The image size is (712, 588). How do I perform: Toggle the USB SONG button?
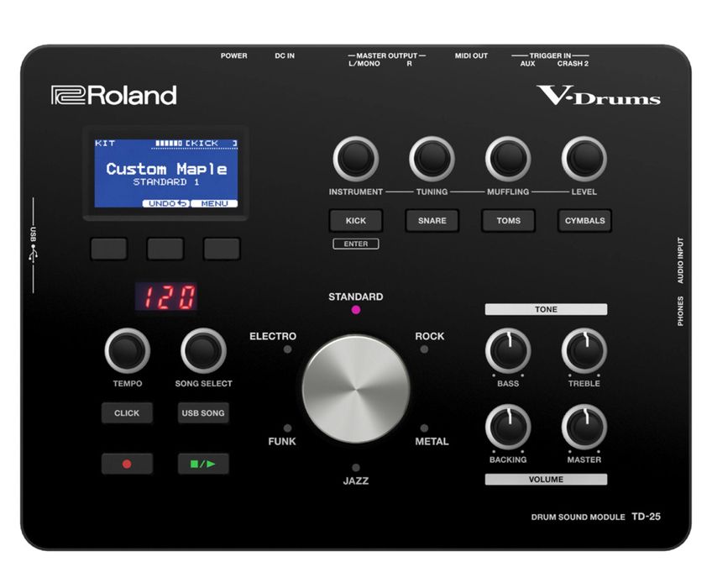[203, 413]
